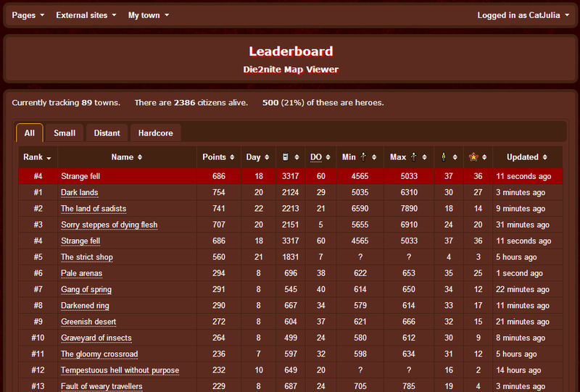580x392 pixels.
Task: Select the All tab
Action: tap(30, 133)
